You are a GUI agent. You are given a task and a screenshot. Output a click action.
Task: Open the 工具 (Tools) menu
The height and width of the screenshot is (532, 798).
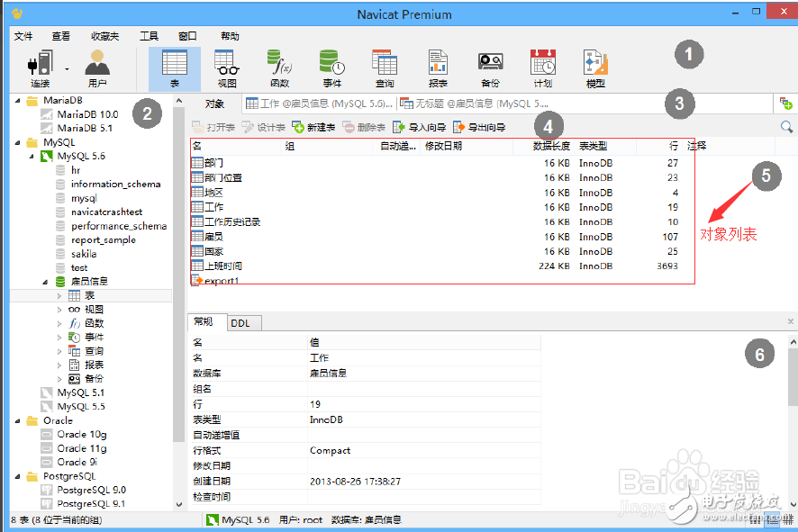(x=150, y=35)
